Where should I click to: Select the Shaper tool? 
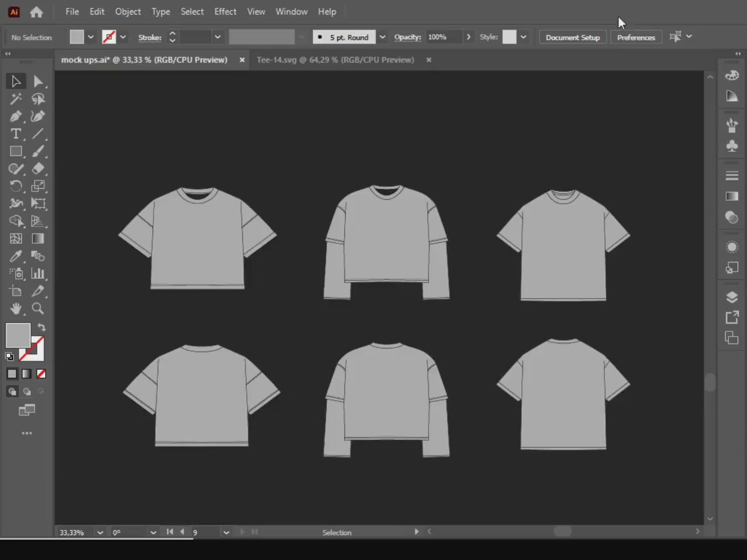[16, 169]
